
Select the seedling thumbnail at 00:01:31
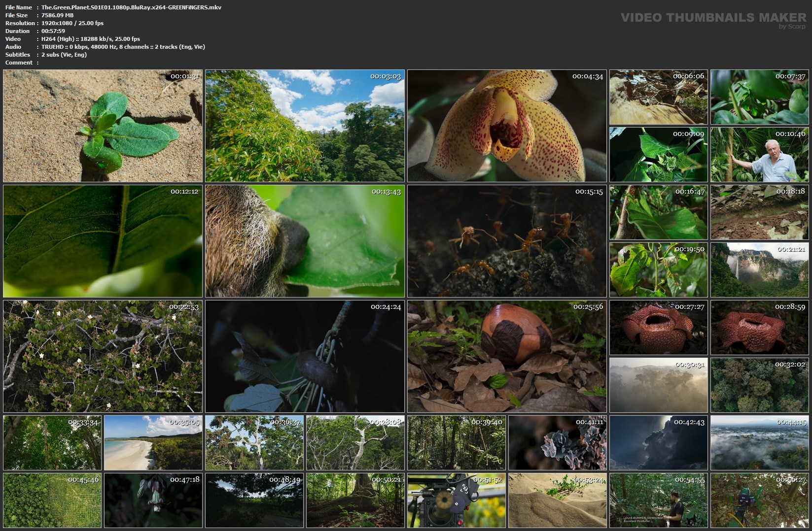(103, 126)
